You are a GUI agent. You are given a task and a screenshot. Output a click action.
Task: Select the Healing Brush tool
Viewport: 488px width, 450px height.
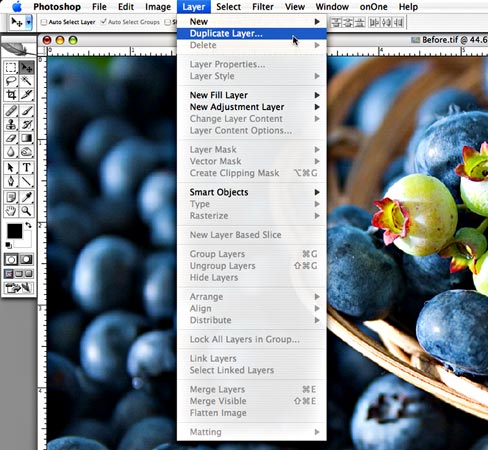click(x=11, y=111)
